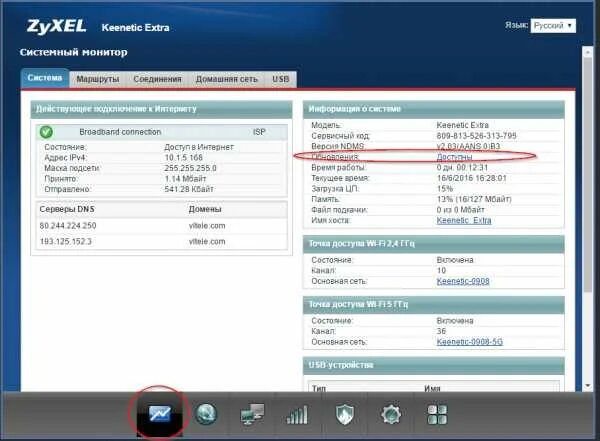Click the scrollbar down arrow
This screenshot has height=441, width=600.
588,386
